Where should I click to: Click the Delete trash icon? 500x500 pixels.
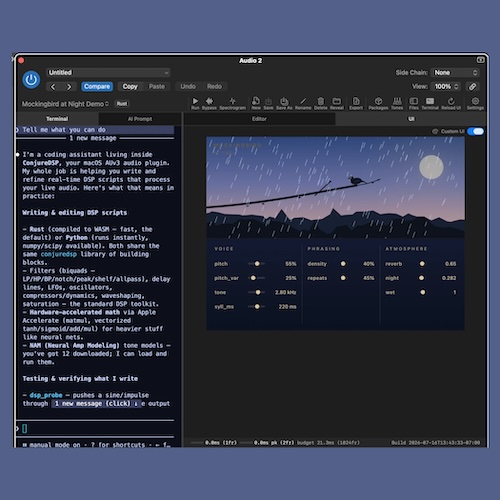click(x=321, y=101)
